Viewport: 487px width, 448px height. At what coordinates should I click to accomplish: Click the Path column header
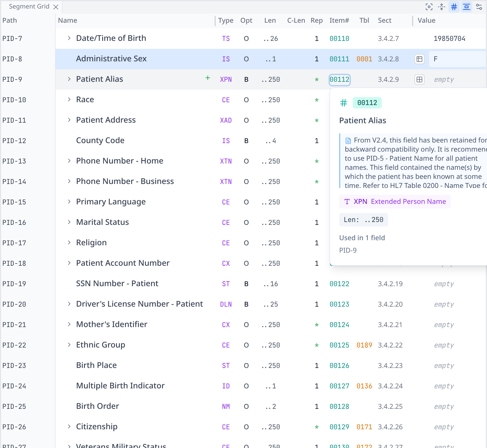click(10, 20)
